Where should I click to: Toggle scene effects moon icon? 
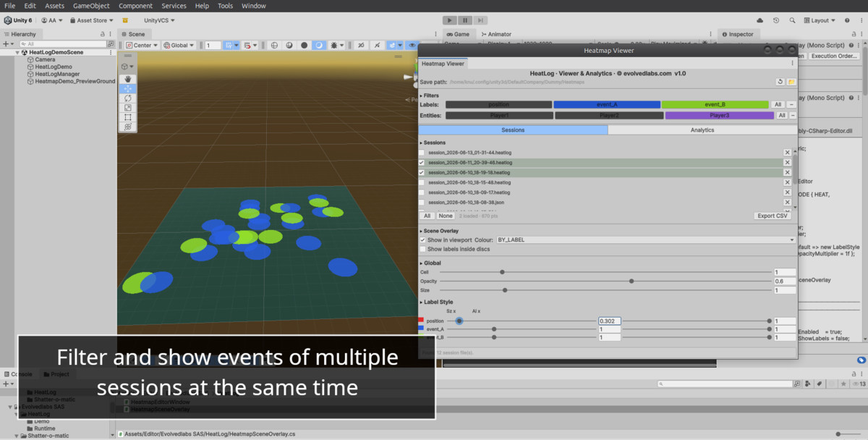coord(319,45)
